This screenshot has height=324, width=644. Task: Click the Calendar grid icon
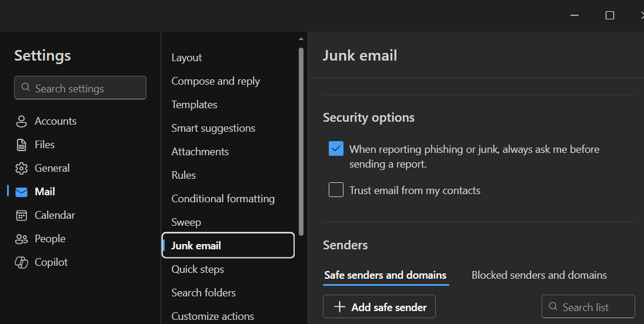pyautogui.click(x=21, y=215)
